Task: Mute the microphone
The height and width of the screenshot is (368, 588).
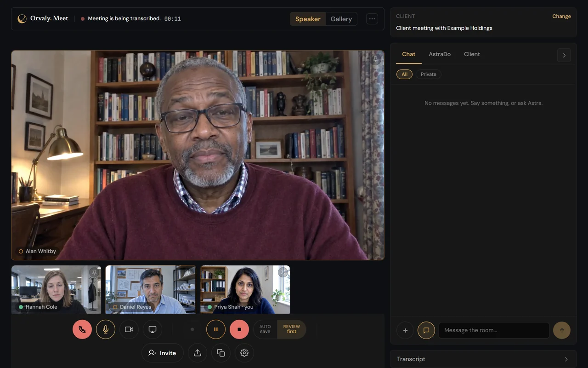Action: coord(106,329)
